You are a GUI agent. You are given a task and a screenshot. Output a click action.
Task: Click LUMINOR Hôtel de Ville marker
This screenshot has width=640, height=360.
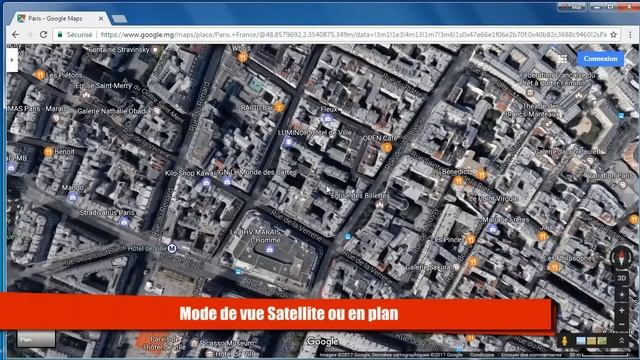point(288,142)
